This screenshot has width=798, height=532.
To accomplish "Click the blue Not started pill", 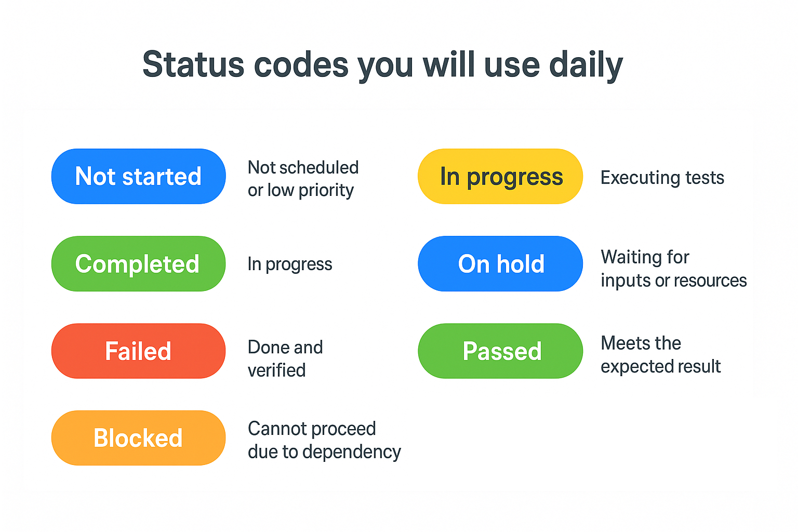I will click(138, 177).
